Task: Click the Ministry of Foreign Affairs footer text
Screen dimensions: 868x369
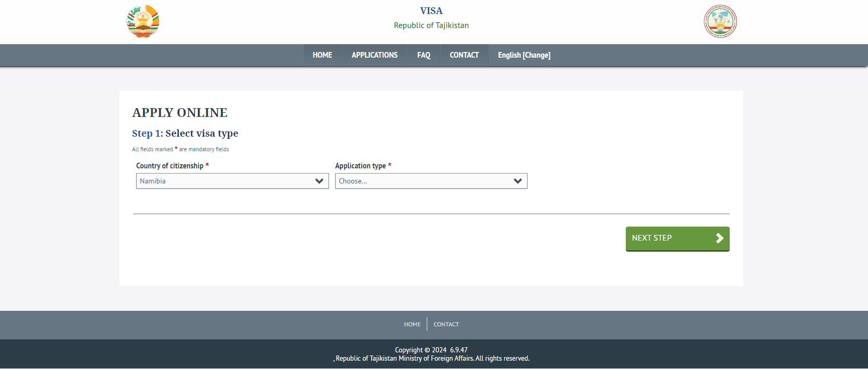Action: coord(431,359)
